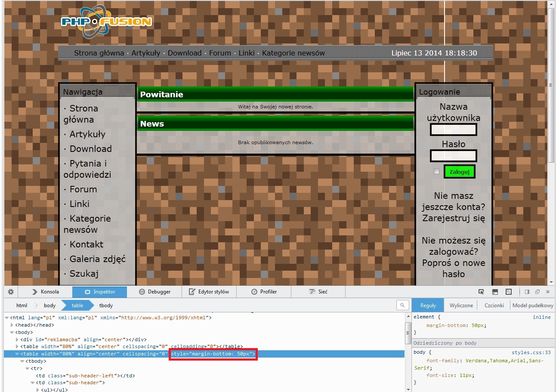Click the News panel heading

(x=275, y=123)
